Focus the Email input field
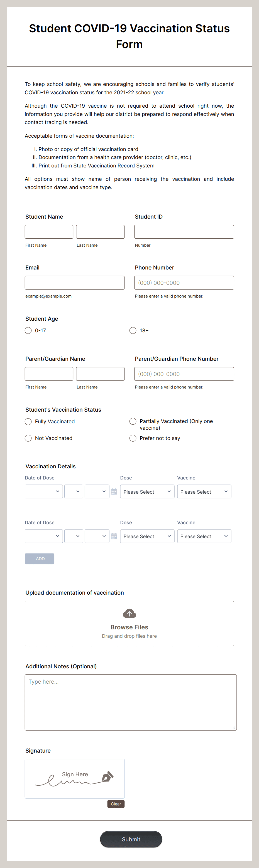 coord(75,282)
